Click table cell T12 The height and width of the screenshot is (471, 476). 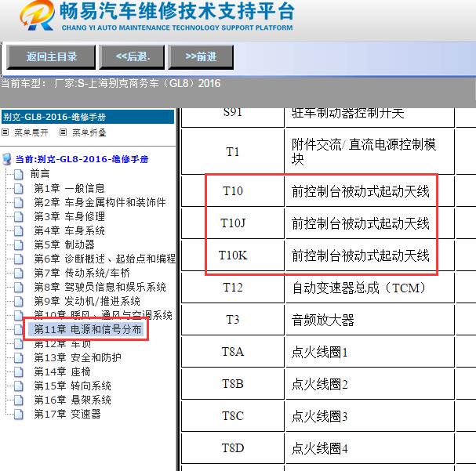pos(233,288)
